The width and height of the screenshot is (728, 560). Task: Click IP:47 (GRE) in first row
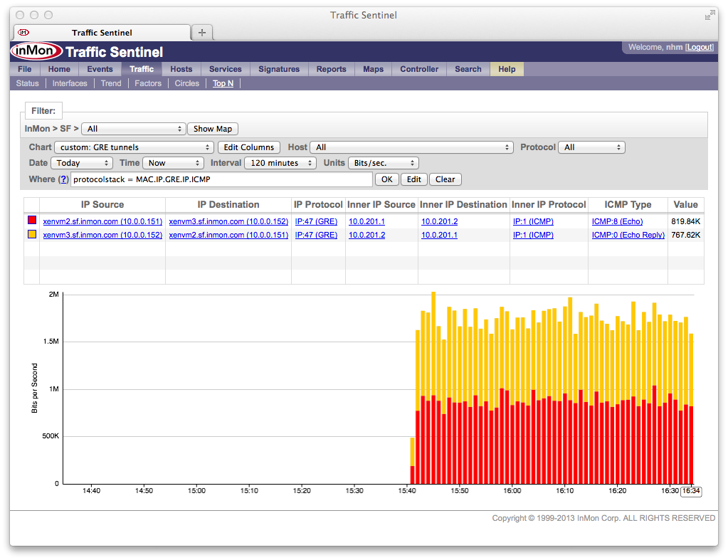point(316,221)
